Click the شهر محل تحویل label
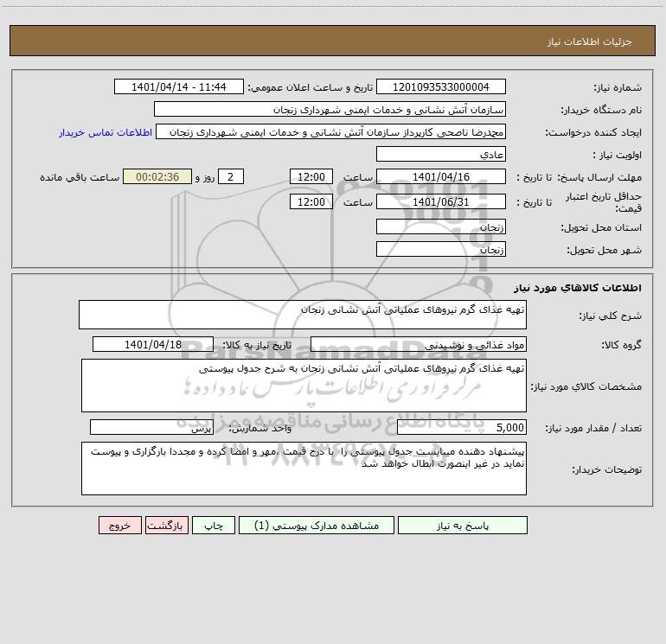 click(x=604, y=250)
